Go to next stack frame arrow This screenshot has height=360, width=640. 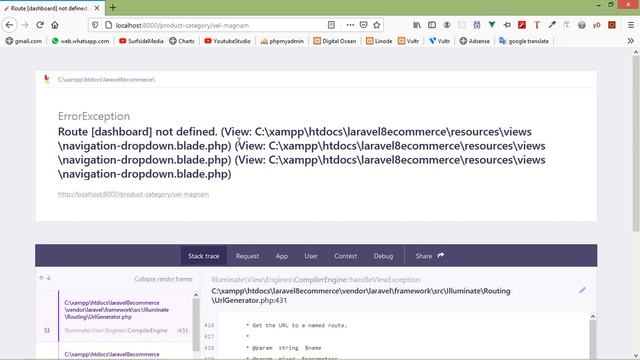pyautogui.click(x=49, y=278)
